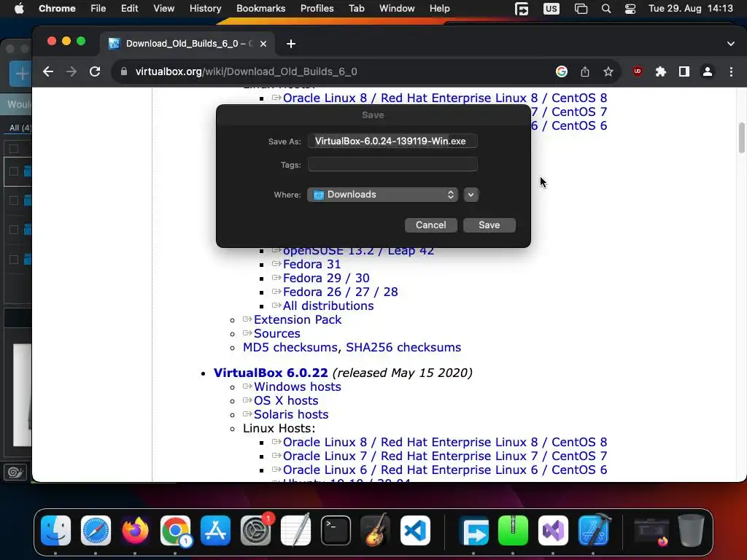Viewport: 747px width, 560px height.
Task: Open the share page icon
Action: click(x=585, y=71)
